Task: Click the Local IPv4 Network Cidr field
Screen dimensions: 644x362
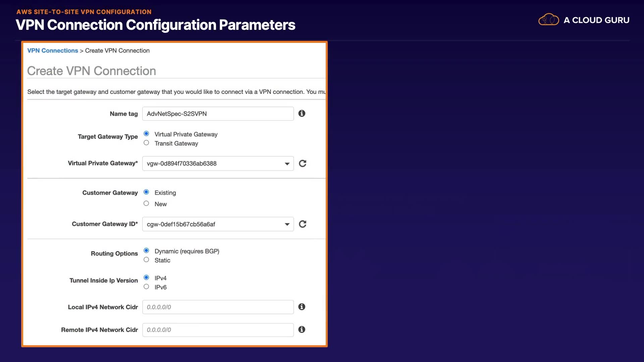Action: point(218,307)
